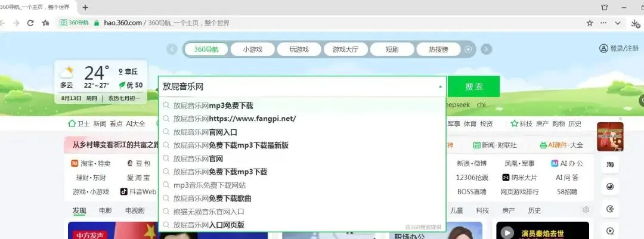
Task: Reload the page with refresh icon
Action: coord(30,23)
